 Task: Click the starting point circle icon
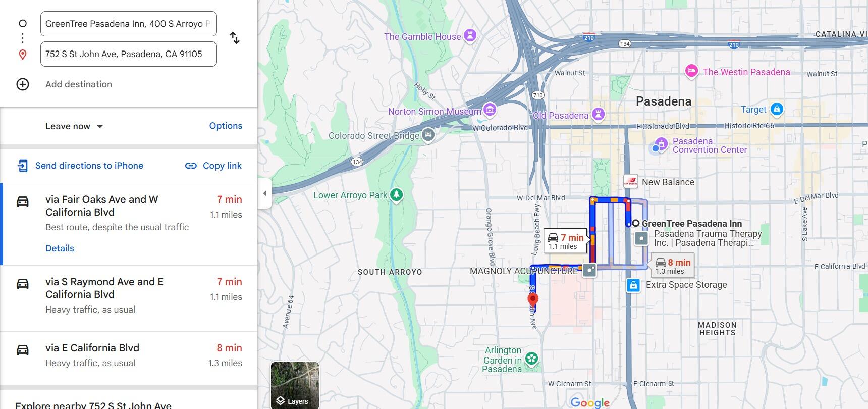click(23, 23)
